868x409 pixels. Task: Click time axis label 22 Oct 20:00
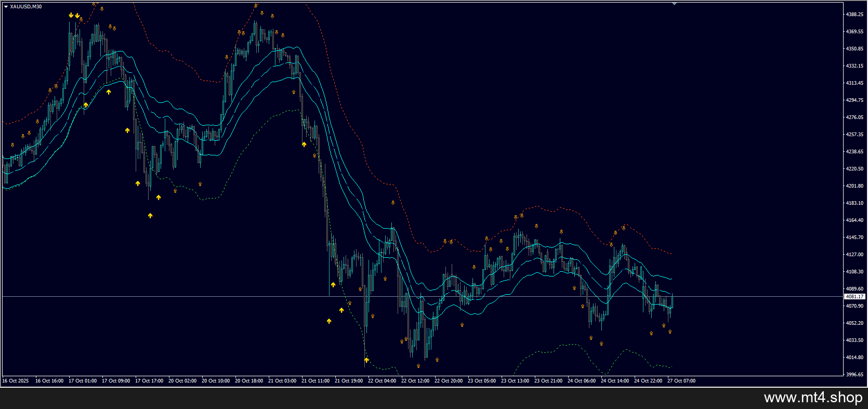click(x=449, y=381)
